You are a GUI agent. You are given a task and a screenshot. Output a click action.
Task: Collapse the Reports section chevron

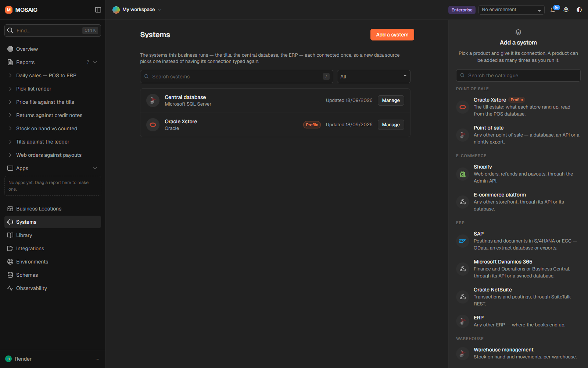pos(95,62)
